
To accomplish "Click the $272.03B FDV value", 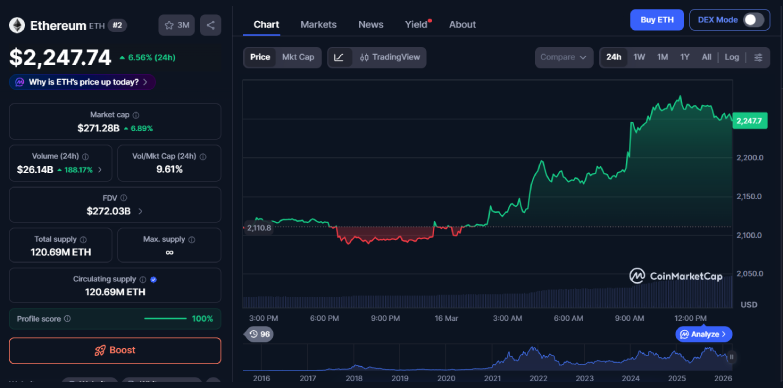I will tap(108, 211).
